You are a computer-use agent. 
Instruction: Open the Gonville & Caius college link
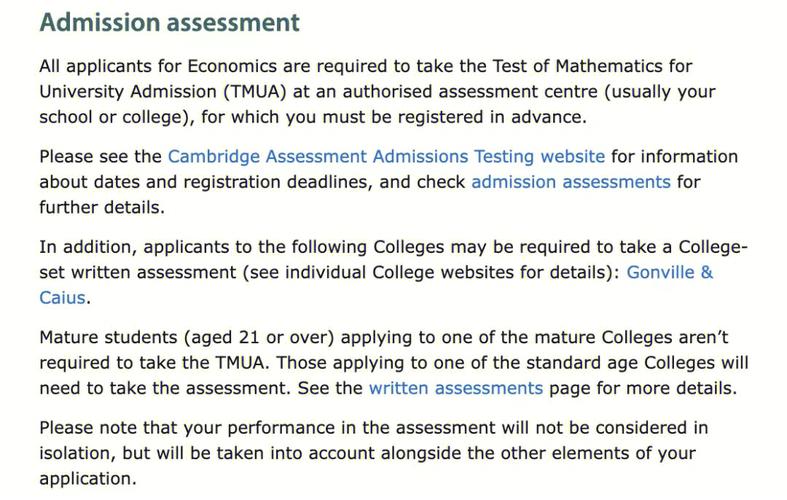(669, 272)
